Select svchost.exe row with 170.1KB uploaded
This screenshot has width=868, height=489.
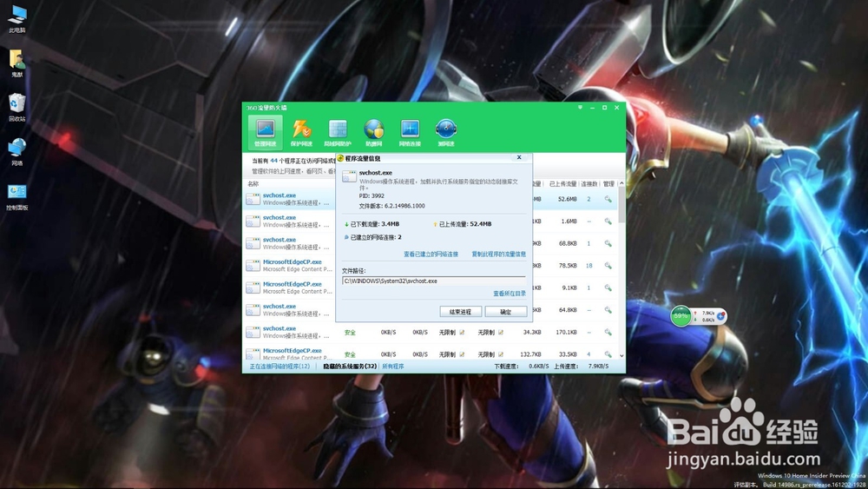pyautogui.click(x=431, y=333)
